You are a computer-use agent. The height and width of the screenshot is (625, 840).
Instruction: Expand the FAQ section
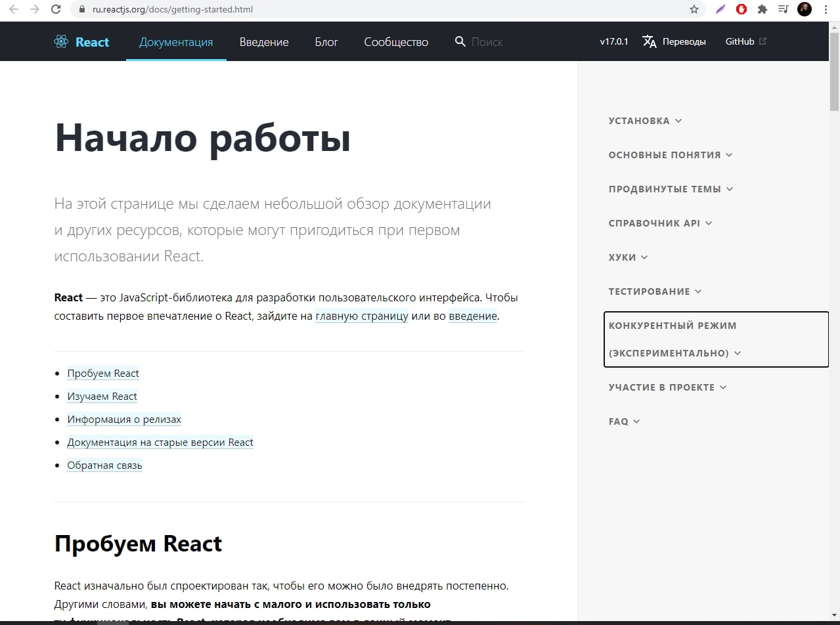tap(624, 421)
